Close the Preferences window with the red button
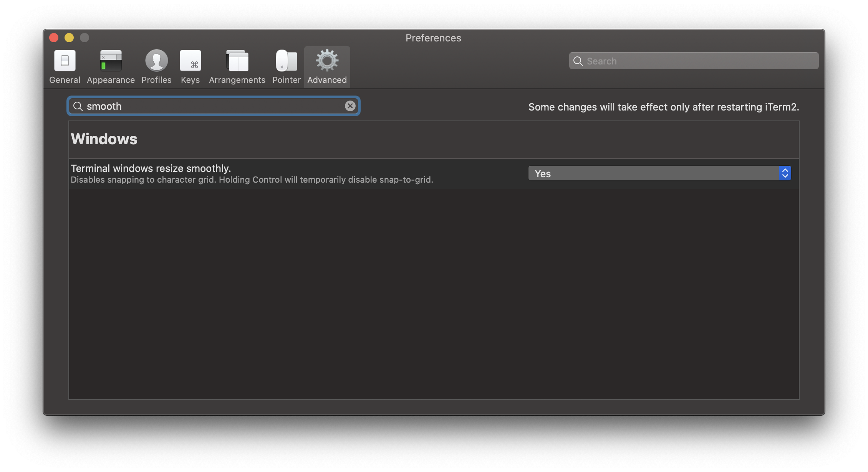The width and height of the screenshot is (868, 472). pyautogui.click(x=54, y=38)
